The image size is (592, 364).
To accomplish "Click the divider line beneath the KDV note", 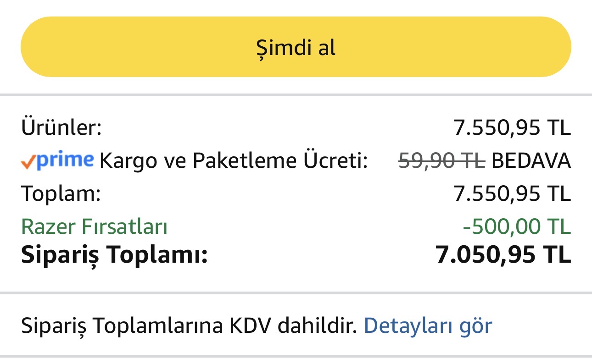I will click(296, 356).
